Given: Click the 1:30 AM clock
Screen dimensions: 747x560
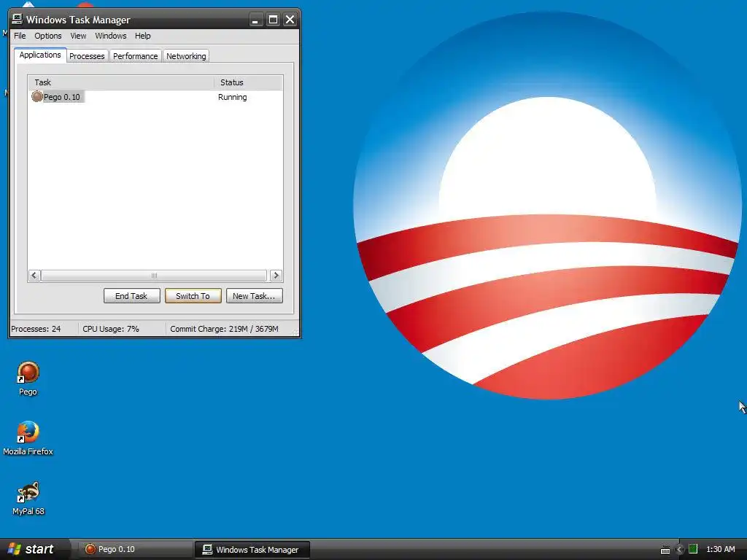Looking at the screenshot, I should pyautogui.click(x=720, y=549).
